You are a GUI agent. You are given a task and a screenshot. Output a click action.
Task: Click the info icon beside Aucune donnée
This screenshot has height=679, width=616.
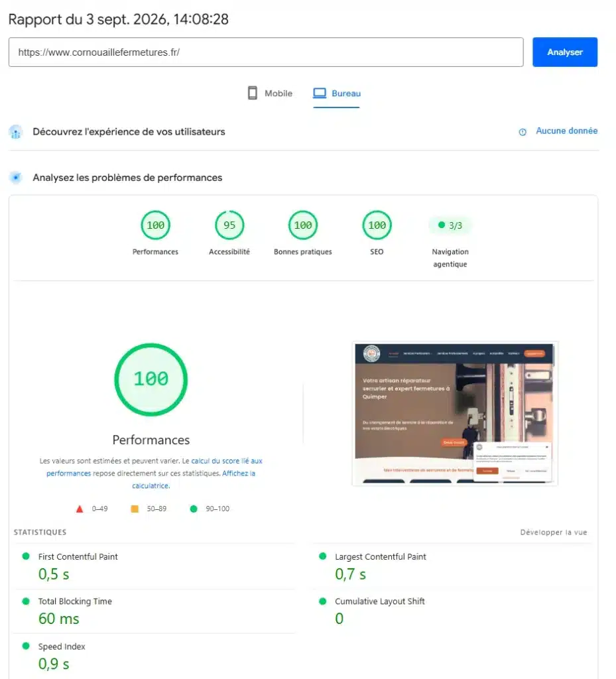[523, 132]
